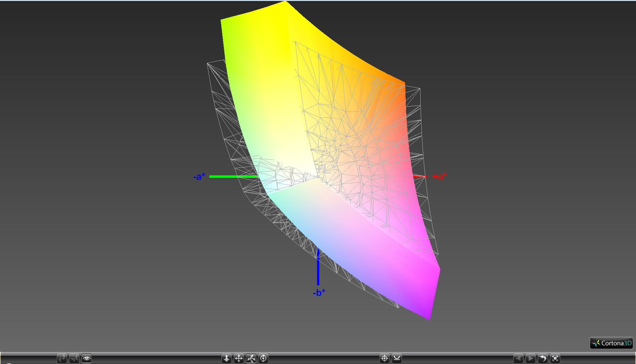The image size is (636, 364).
Task: Activate the Goto crosshair tool
Action: coord(385,358)
